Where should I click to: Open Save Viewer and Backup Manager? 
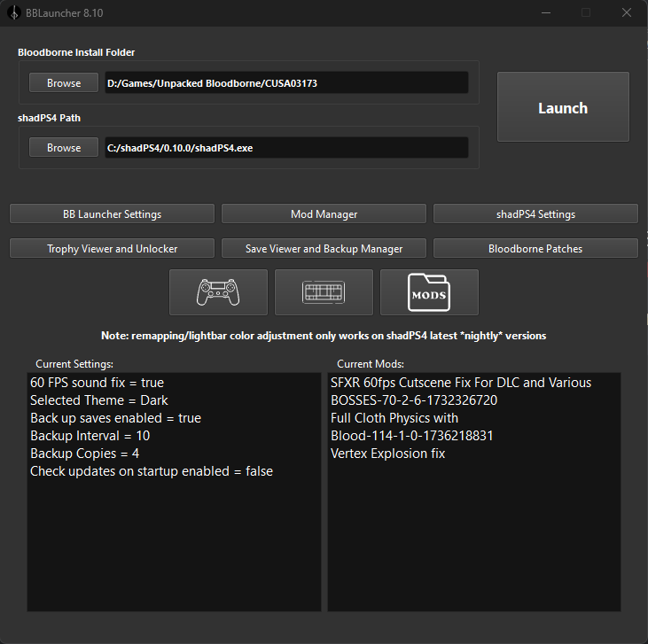pos(324,248)
